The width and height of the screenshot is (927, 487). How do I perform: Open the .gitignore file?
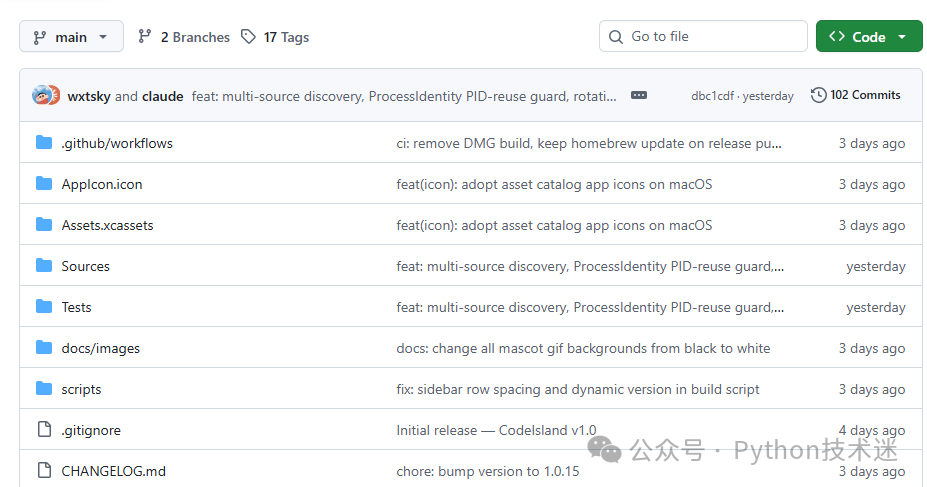click(91, 430)
